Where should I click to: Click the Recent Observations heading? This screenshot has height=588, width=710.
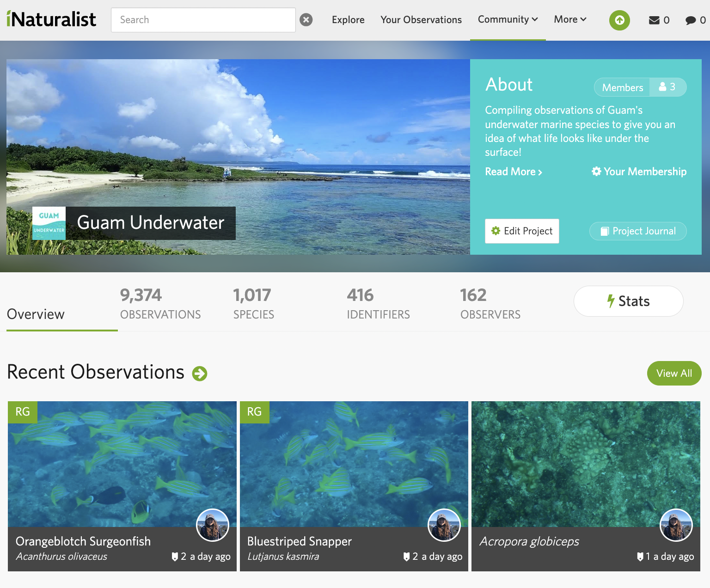[96, 373]
